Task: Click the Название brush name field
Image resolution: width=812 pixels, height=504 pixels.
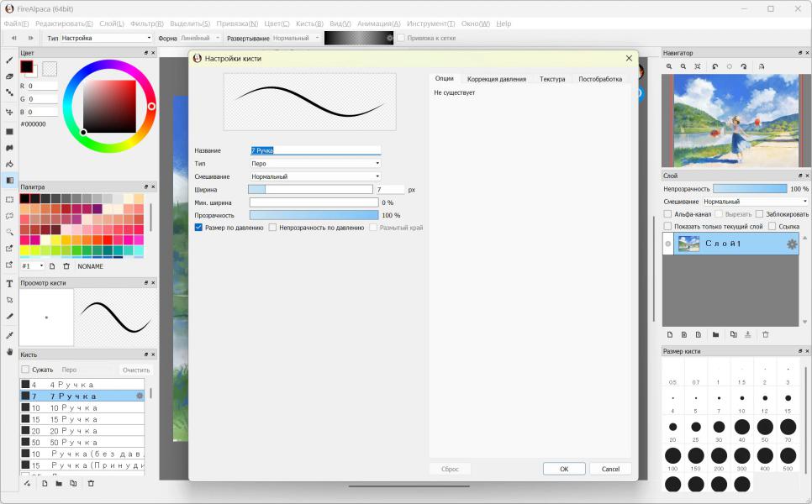Action: pos(315,150)
